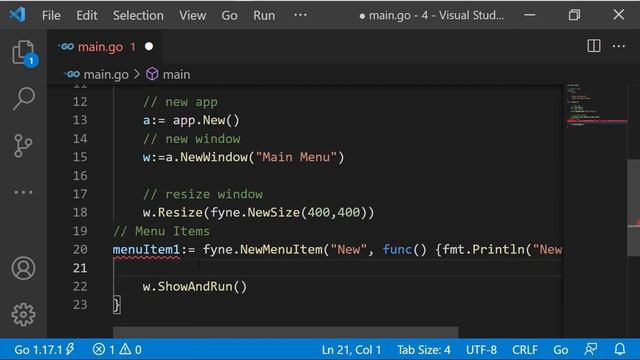Show more menu bar items ellipsis
Viewport: 640px width, 360px height.
pyautogui.click(x=300, y=15)
